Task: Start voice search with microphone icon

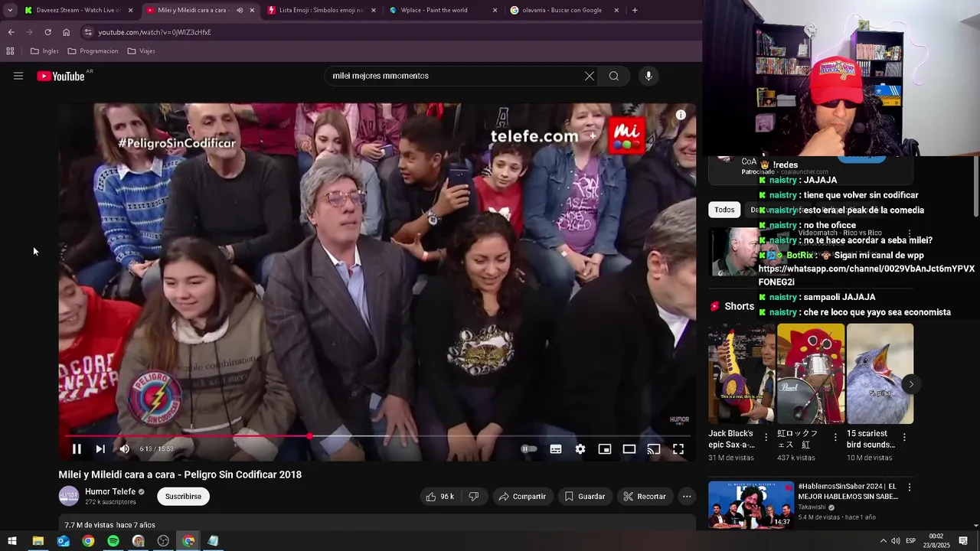Action: (648, 76)
